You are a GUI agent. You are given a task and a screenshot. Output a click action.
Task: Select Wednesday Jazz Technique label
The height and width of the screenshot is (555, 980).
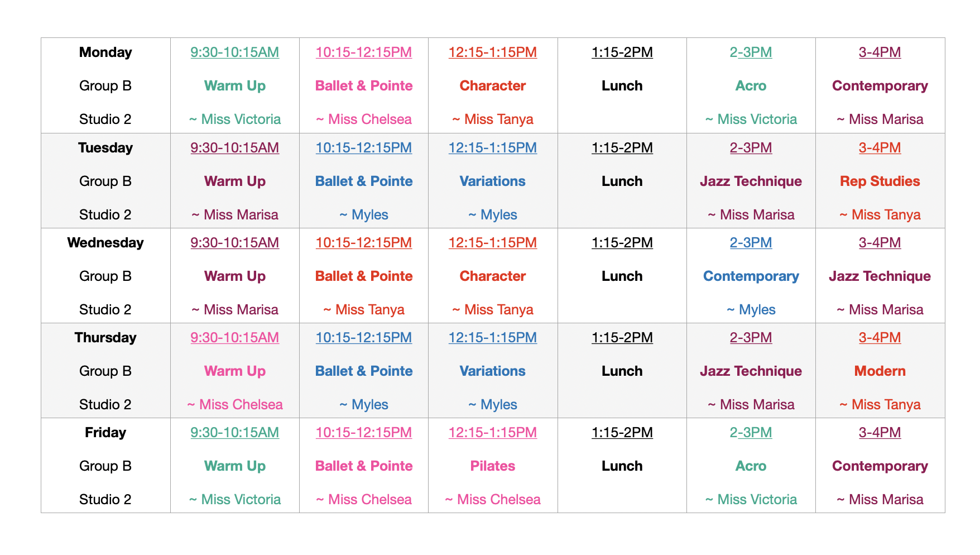point(880,276)
